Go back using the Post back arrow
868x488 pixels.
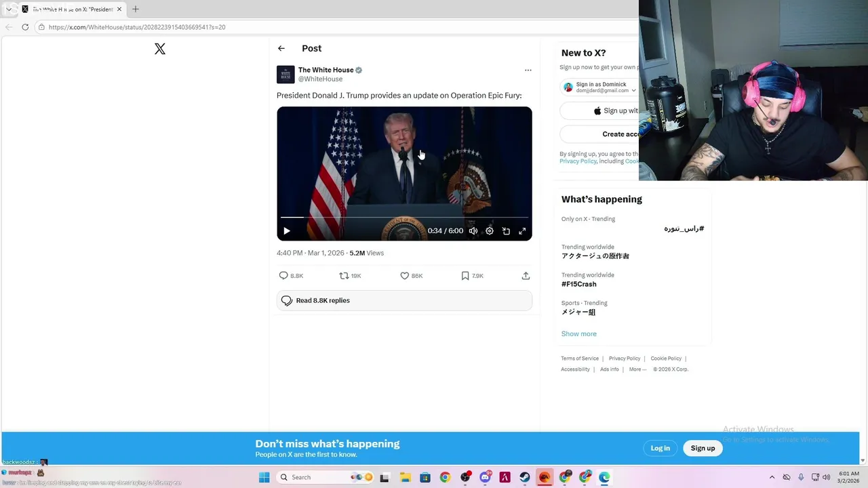point(281,48)
